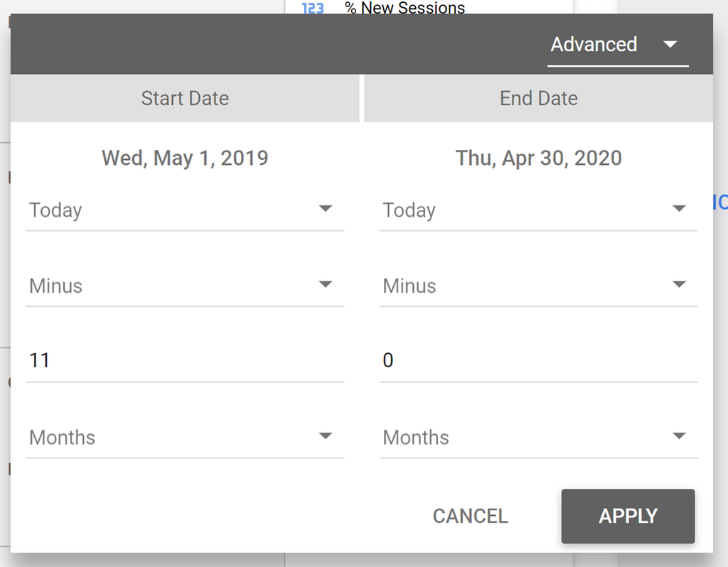The height and width of the screenshot is (567, 728).
Task: Click the Start Date Months dropdown arrow
Action: point(326,436)
